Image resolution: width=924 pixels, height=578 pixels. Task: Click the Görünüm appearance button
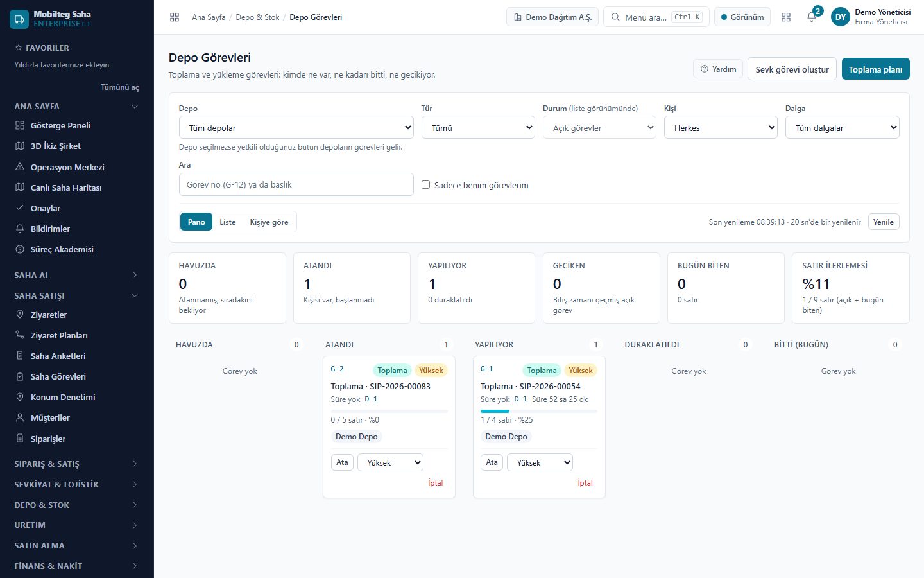[x=742, y=17]
